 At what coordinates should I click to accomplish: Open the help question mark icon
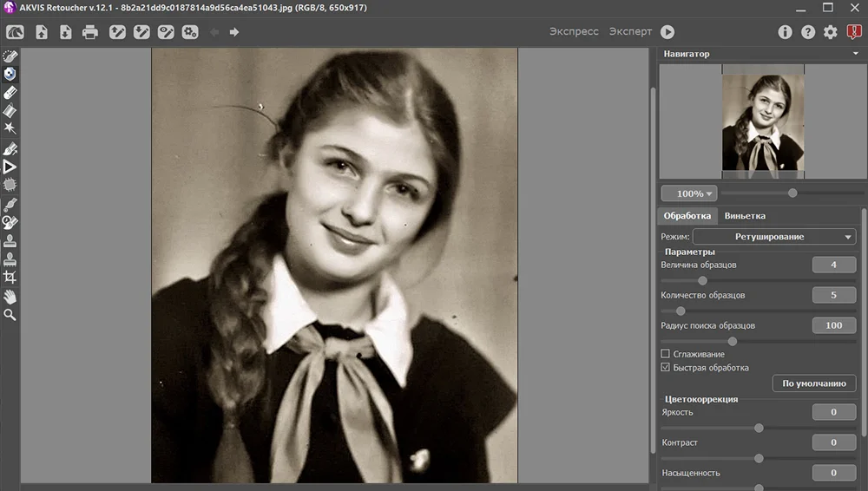click(808, 32)
